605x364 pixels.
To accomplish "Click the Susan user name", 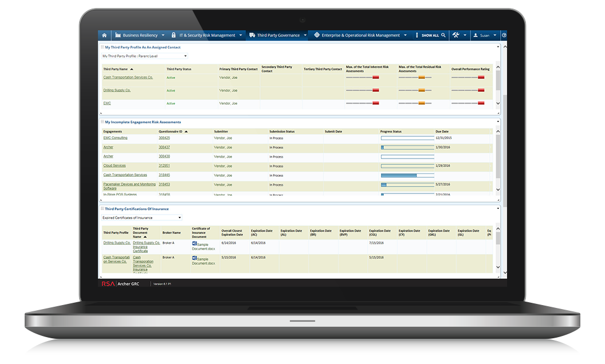I will [x=485, y=35].
